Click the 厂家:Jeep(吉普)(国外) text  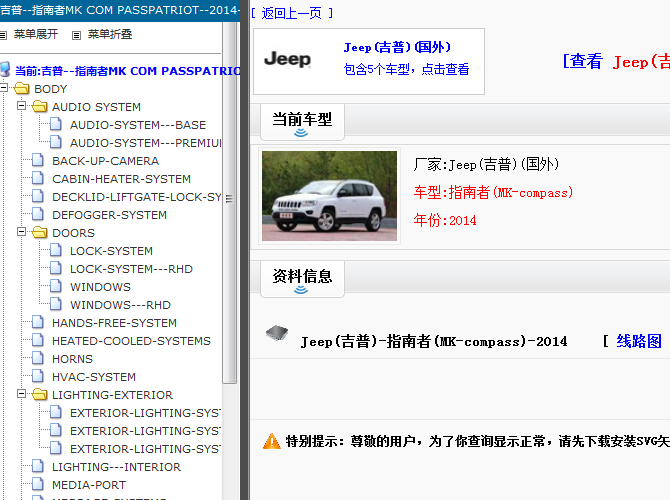pos(486,164)
